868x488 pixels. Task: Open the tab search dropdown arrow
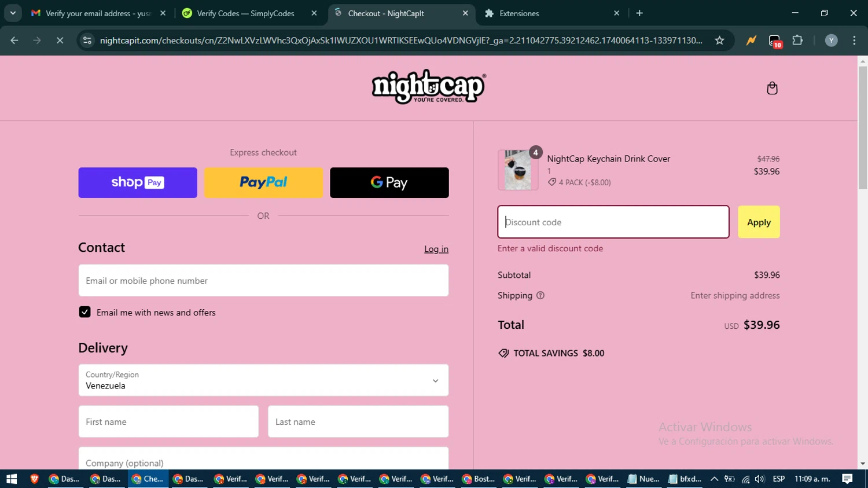[13, 13]
